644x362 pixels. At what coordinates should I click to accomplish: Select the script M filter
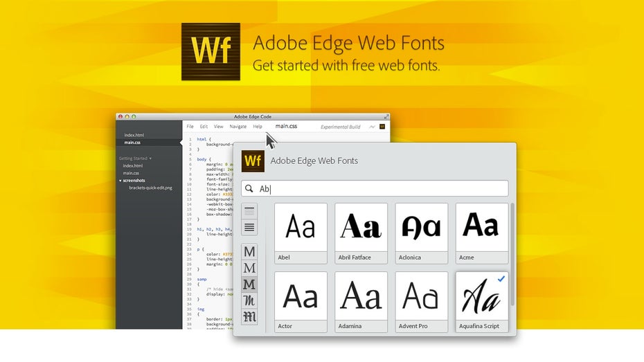pyautogui.click(x=249, y=301)
